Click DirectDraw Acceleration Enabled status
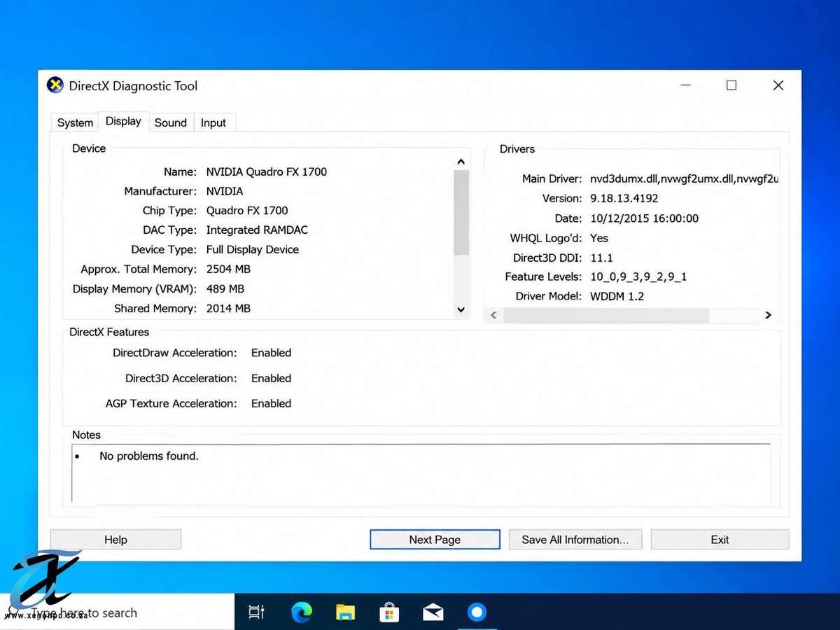840x630 pixels. pyautogui.click(x=271, y=353)
